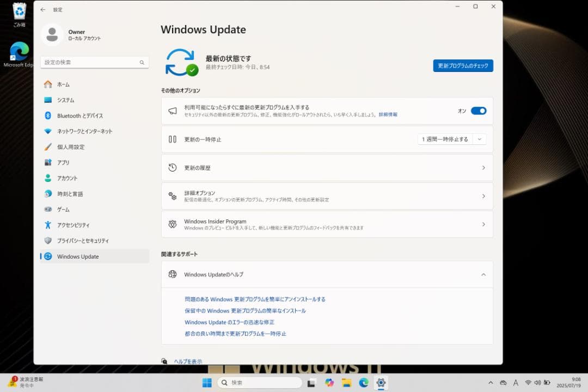588x392 pixels.
Task: Click the アカウント person icon
Action: tap(48, 178)
